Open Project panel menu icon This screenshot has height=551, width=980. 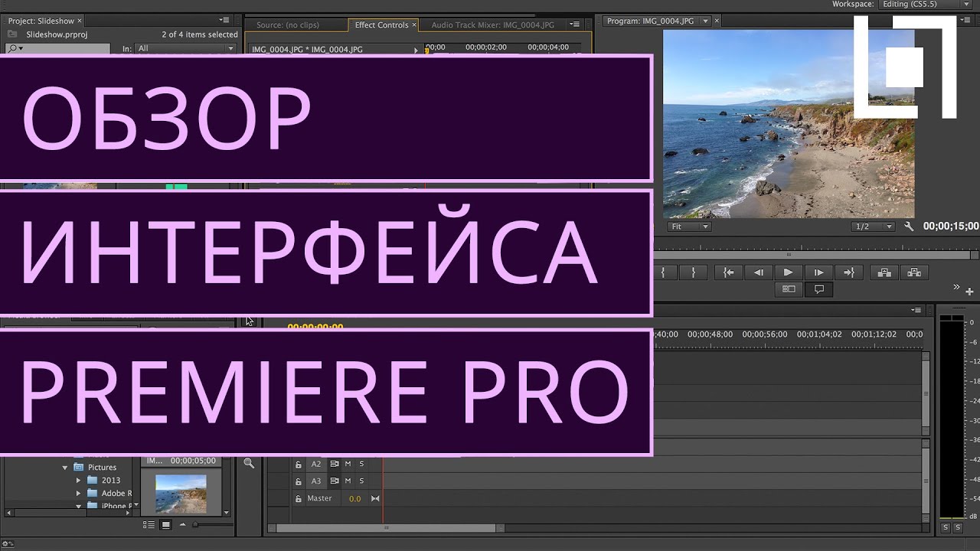pos(224,20)
